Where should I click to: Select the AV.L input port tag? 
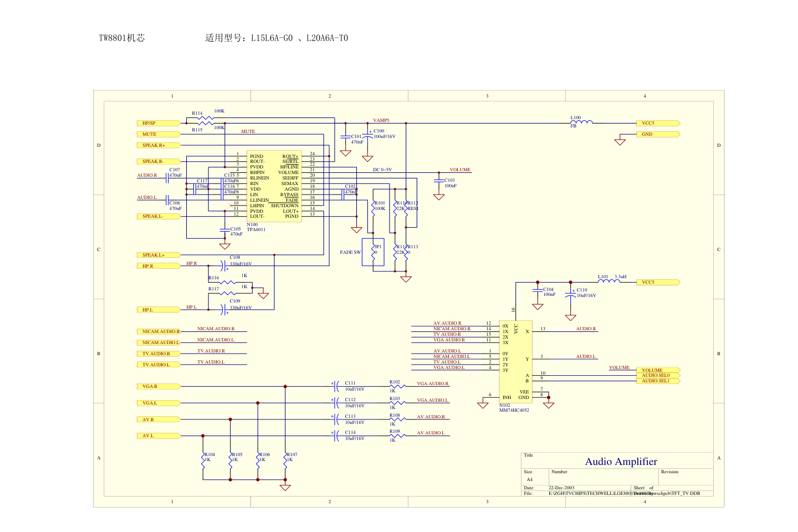pos(159,436)
